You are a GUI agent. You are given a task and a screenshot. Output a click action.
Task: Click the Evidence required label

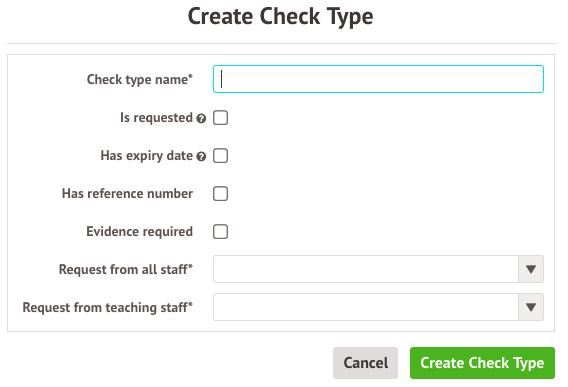click(139, 232)
